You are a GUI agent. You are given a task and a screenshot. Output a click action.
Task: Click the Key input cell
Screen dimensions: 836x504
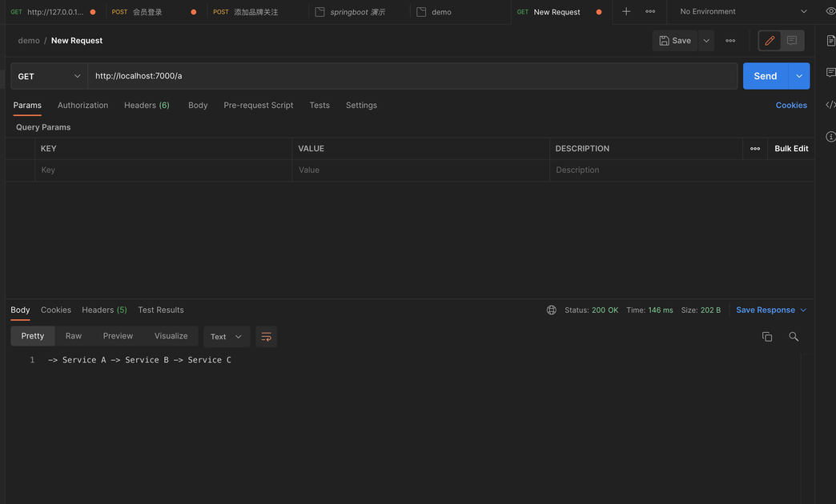pyautogui.click(x=163, y=170)
